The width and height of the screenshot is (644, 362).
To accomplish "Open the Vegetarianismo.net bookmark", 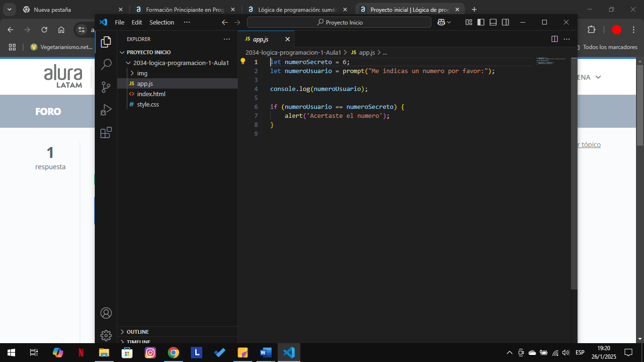I will click(61, 47).
